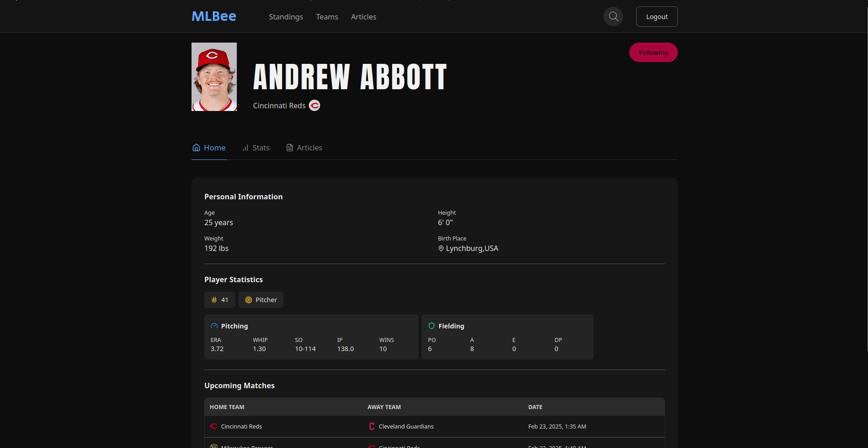
Task: Click the IP value 138.0
Action: (x=345, y=349)
